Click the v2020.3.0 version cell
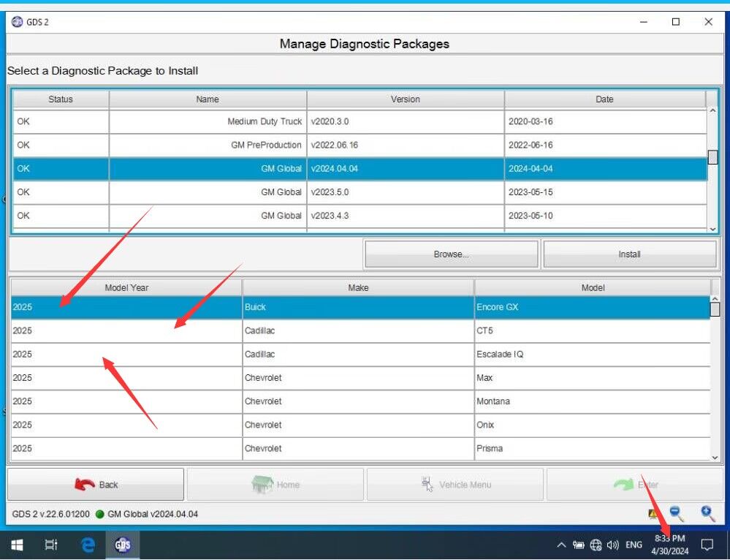 tap(405, 121)
